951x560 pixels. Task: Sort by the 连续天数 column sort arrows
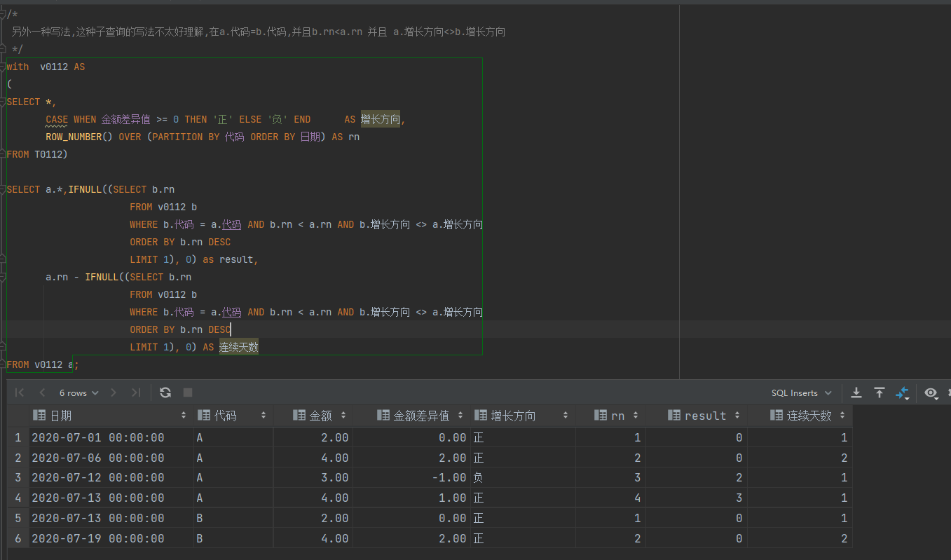coord(842,416)
